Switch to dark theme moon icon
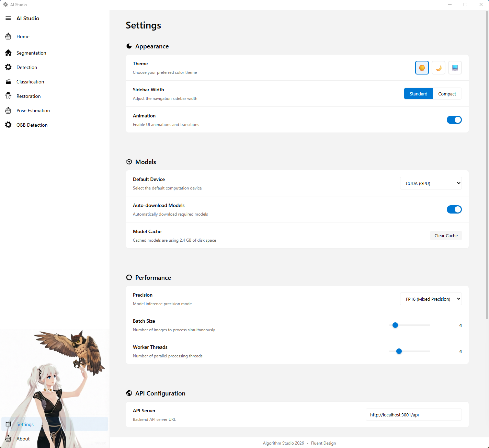This screenshot has width=489, height=448. 438,68
